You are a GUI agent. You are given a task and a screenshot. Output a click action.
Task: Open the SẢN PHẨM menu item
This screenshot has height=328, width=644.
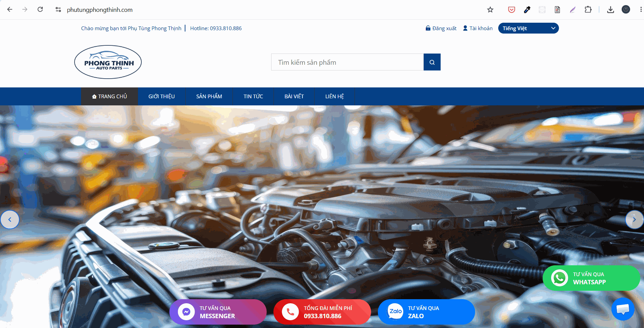click(209, 96)
